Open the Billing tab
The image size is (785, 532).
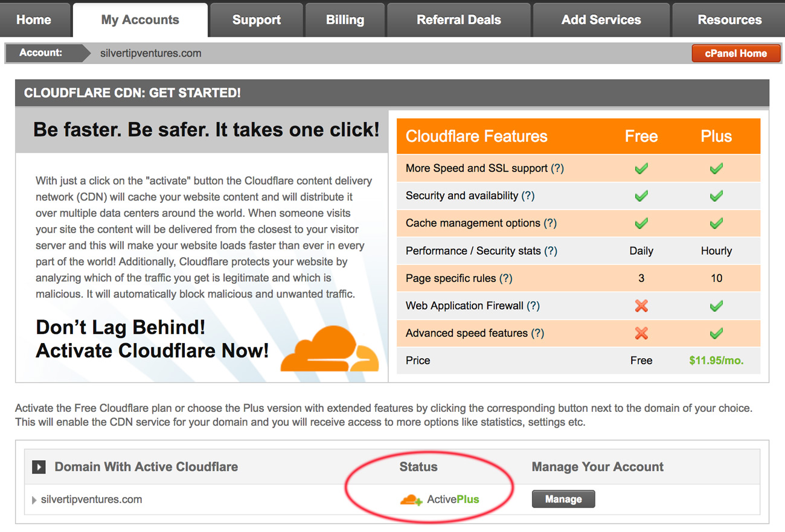(345, 19)
